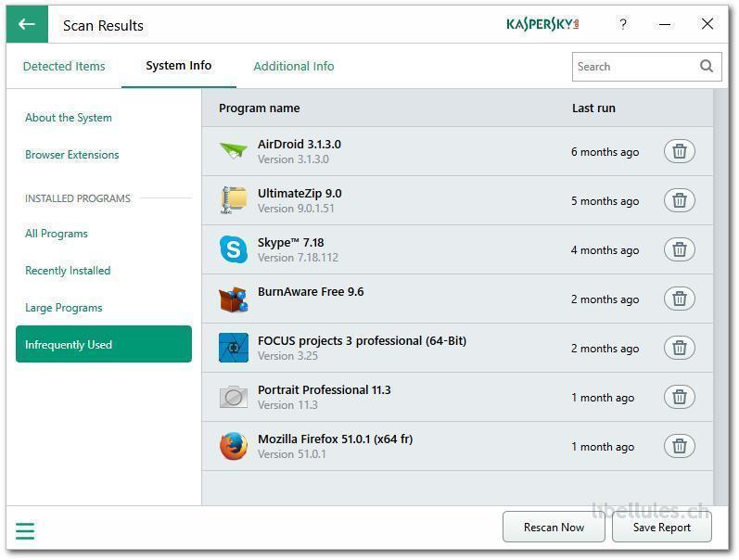739x560 pixels.
Task: Click the UltimateZip folder icon
Action: pyautogui.click(x=234, y=200)
